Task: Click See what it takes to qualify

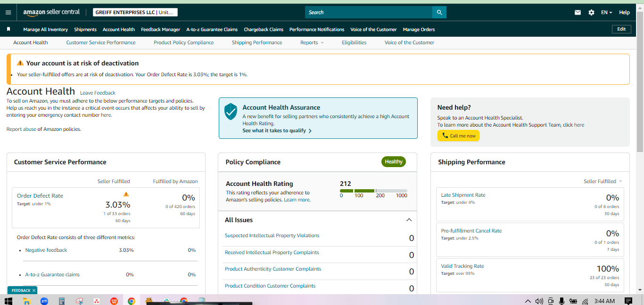Action: click(277, 131)
